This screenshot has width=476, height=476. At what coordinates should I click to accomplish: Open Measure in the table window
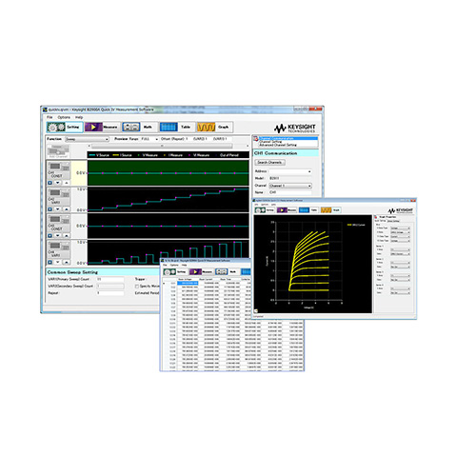(x=201, y=272)
